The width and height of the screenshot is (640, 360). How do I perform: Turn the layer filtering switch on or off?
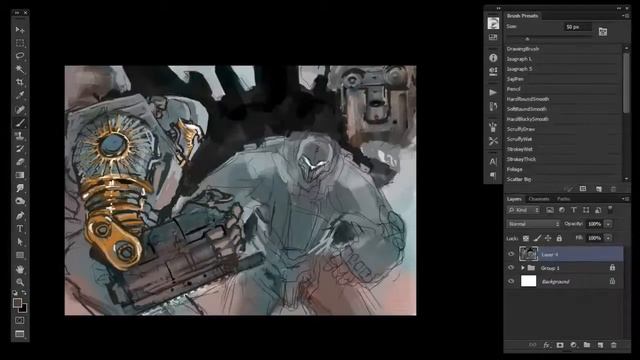[610, 209]
